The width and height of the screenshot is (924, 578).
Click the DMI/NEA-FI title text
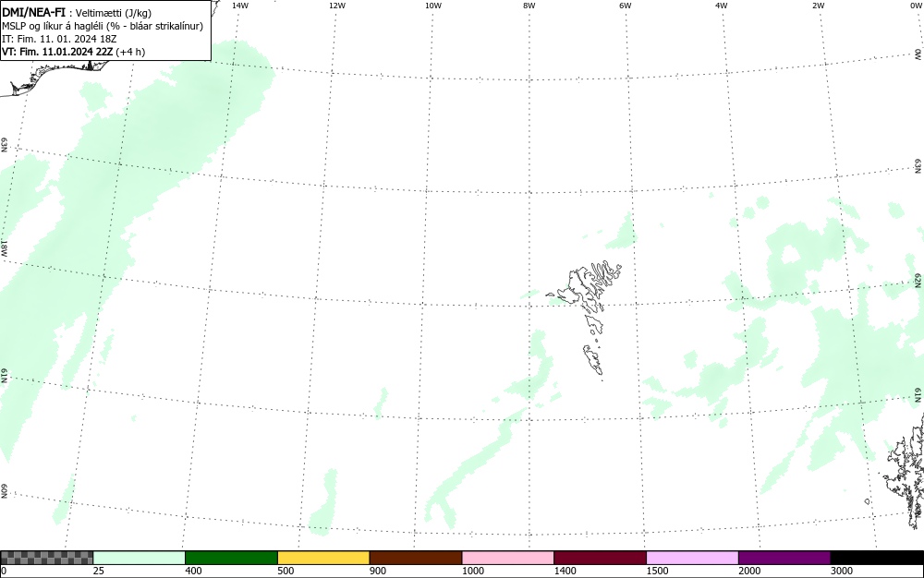33,12
